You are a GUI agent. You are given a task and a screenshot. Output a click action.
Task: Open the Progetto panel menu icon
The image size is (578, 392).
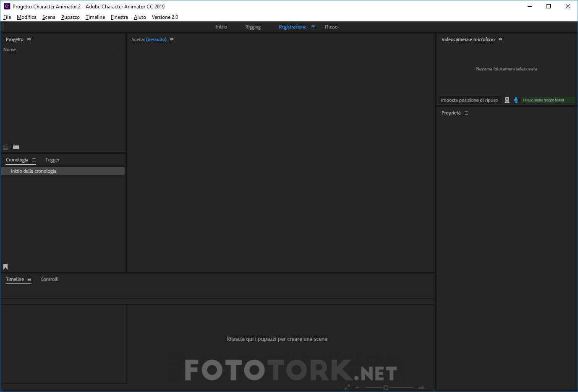point(29,40)
